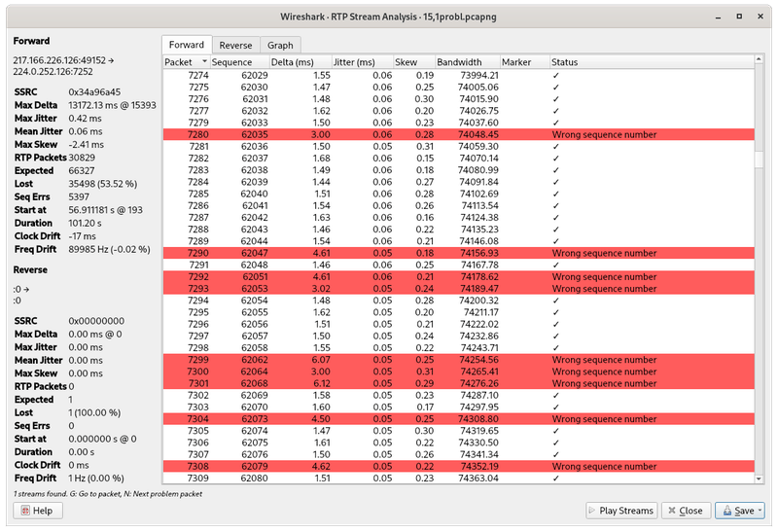This screenshot has height=532, width=778.
Task: Click the vertical scrollbar thumb
Action: pos(759,160)
